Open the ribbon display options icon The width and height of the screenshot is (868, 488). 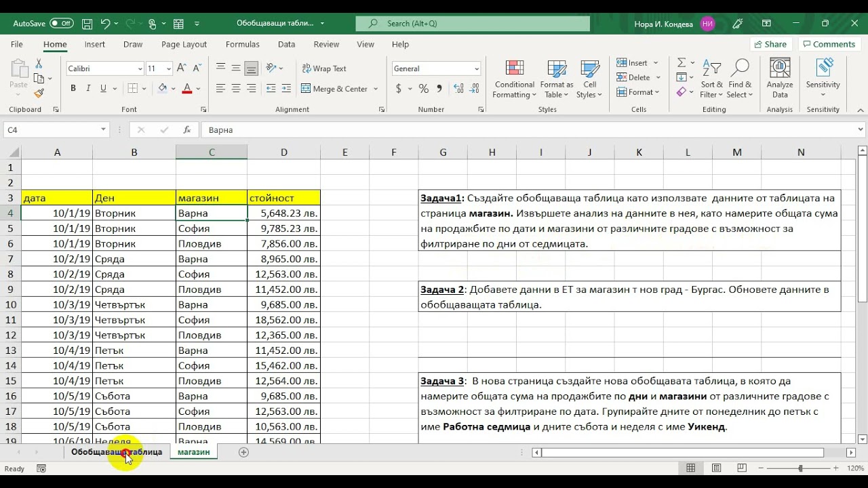point(767,23)
